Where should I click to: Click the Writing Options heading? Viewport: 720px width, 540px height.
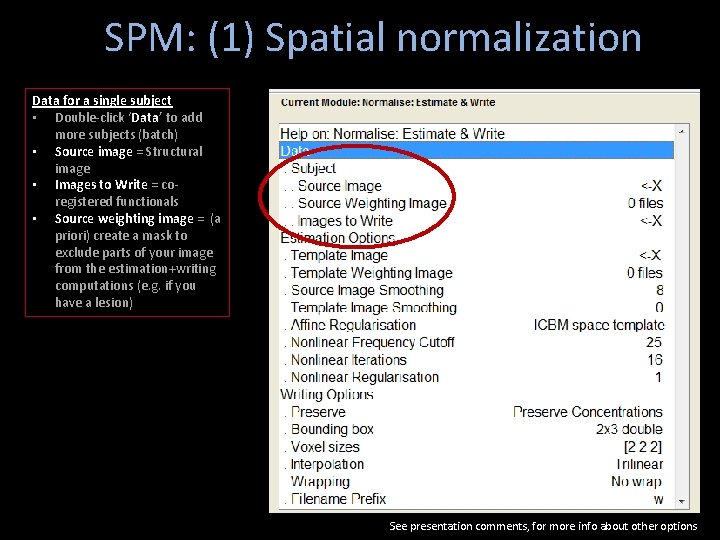(x=326, y=394)
